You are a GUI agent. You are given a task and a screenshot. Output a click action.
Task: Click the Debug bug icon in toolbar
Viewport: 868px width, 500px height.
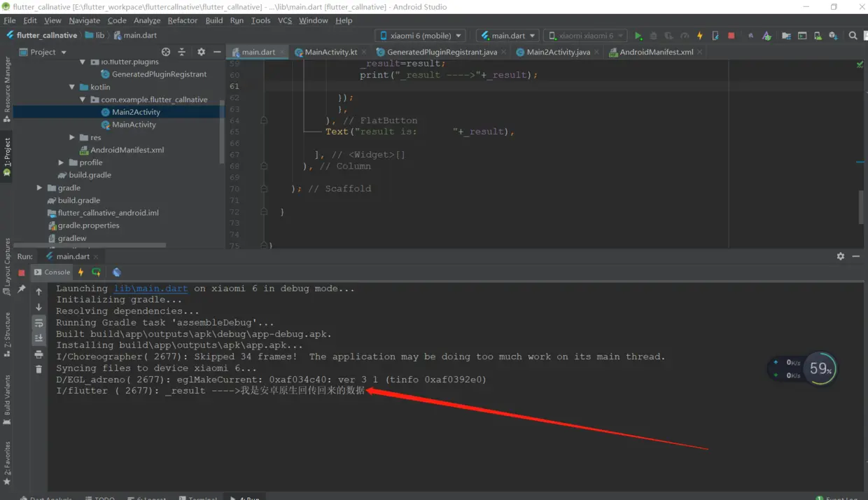(654, 36)
